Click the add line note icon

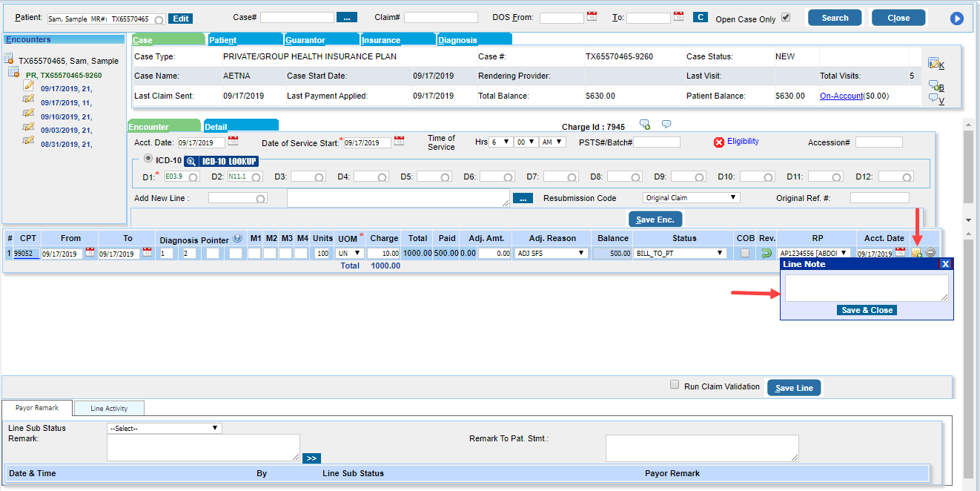click(917, 253)
